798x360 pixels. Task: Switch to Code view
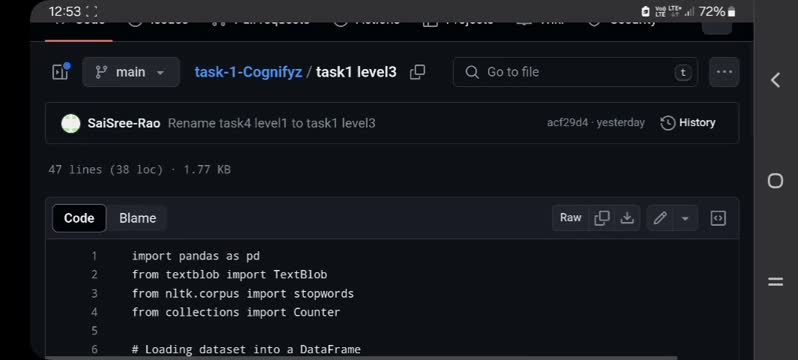click(79, 218)
